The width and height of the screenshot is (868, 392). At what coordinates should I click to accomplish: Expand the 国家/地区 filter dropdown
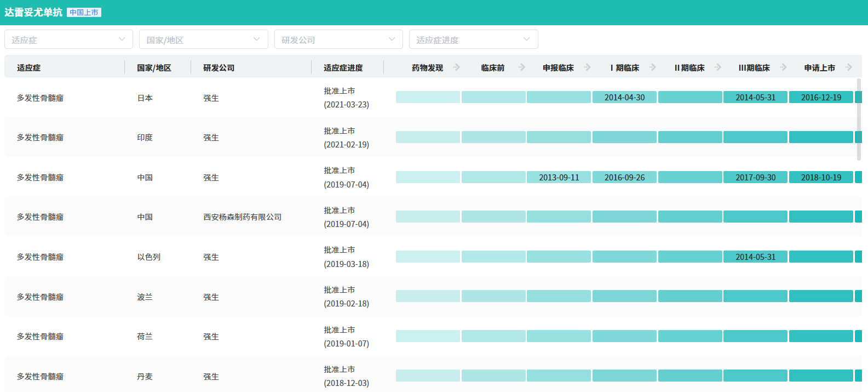203,39
